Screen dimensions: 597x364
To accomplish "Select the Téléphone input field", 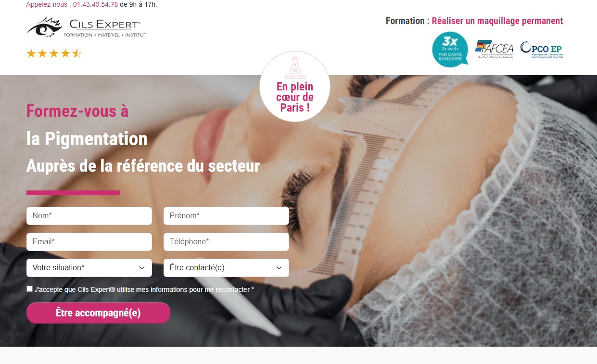I will click(x=226, y=242).
